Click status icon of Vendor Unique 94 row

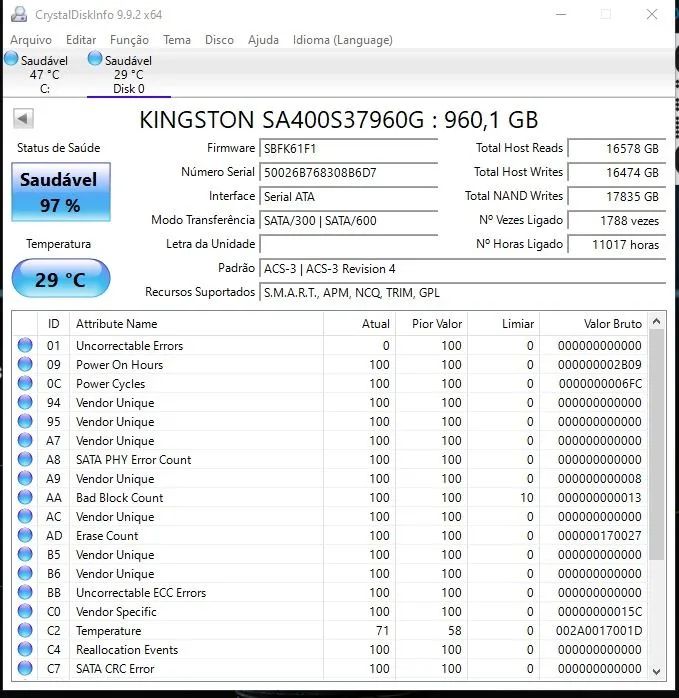click(25, 402)
